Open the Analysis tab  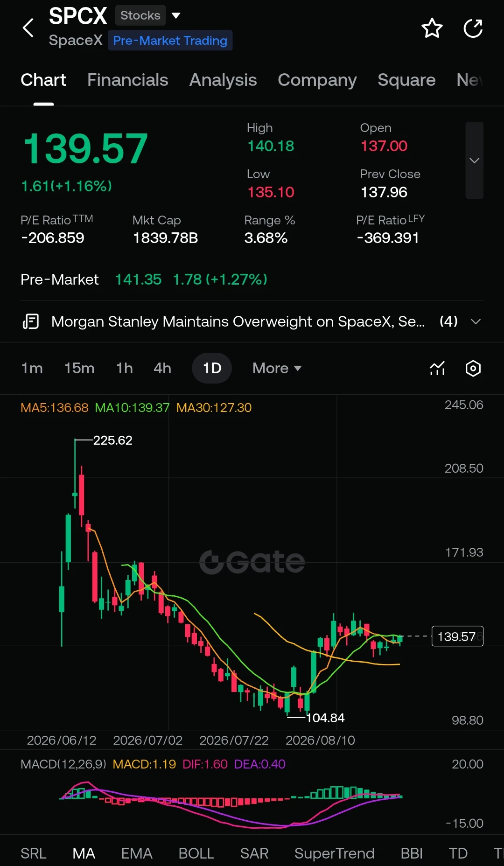click(223, 80)
